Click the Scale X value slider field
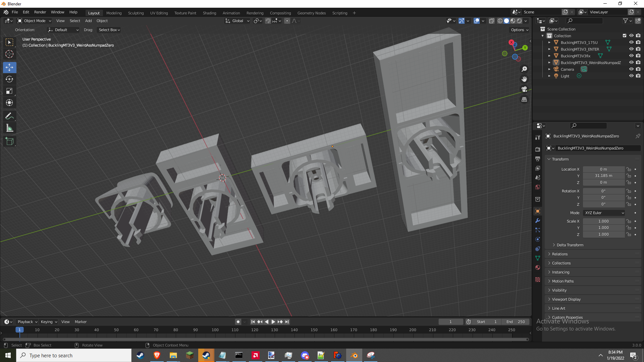 (603, 221)
